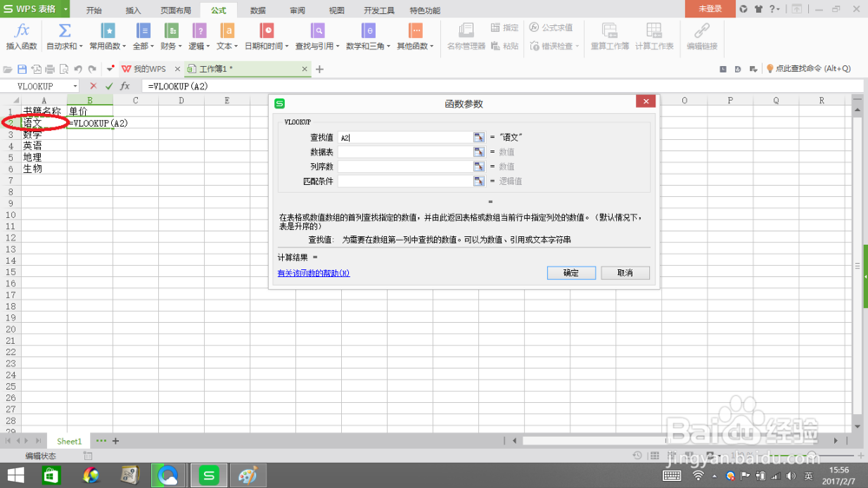Open the Name Box VLOOKUP dropdown arrow

coord(76,87)
